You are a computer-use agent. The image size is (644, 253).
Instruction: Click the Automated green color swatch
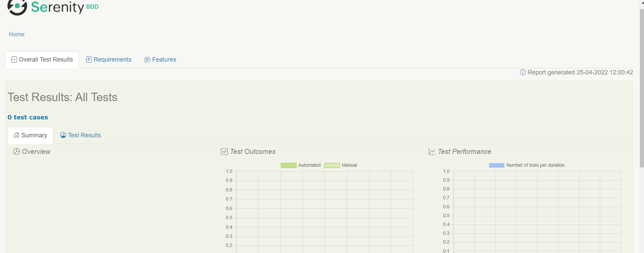point(289,165)
